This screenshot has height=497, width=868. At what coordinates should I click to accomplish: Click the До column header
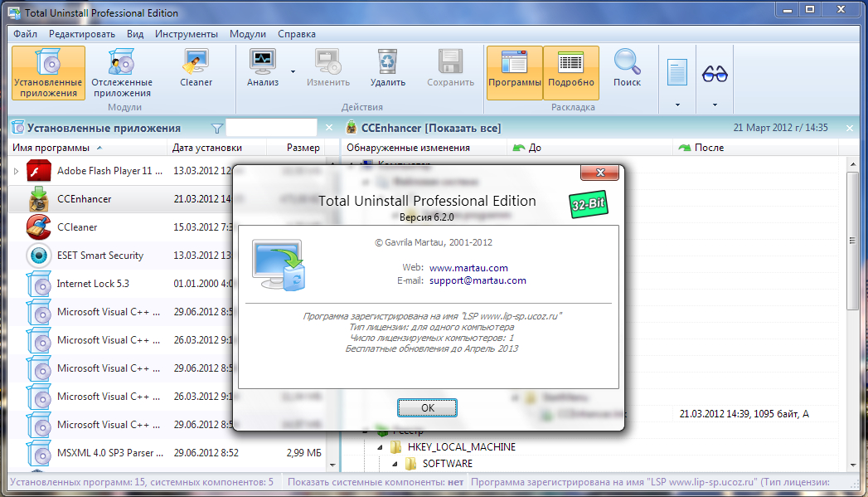point(589,148)
